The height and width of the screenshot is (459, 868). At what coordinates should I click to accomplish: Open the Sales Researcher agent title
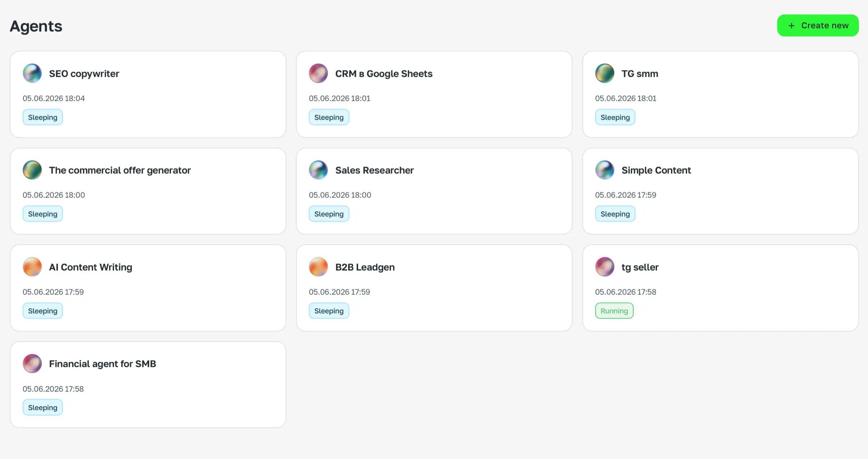[x=374, y=170]
